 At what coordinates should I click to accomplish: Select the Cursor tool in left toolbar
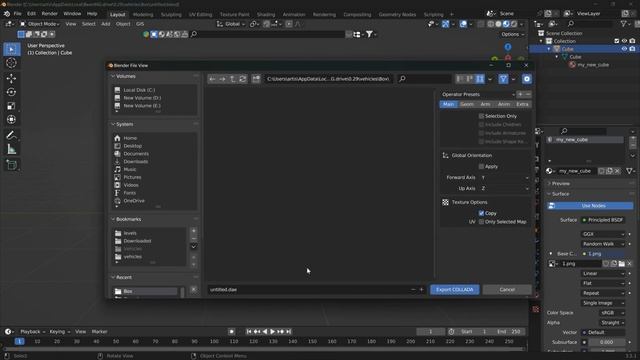(x=11, y=63)
